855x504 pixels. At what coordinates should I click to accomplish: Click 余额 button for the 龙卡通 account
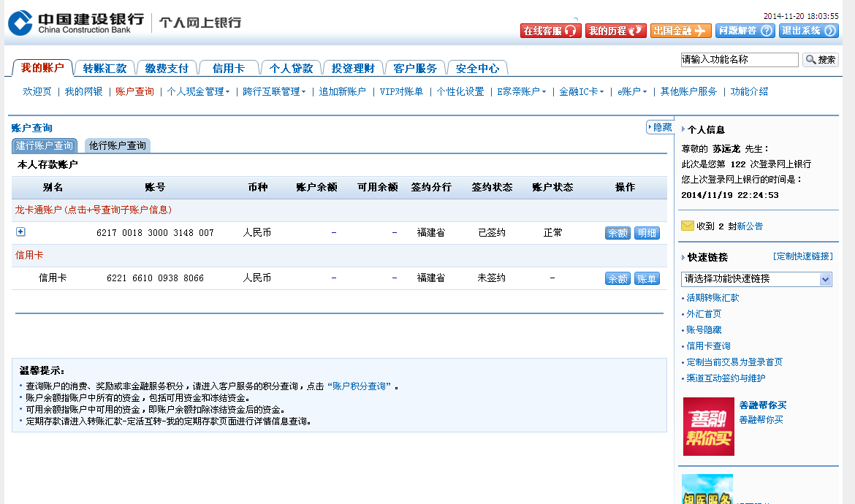pos(617,233)
